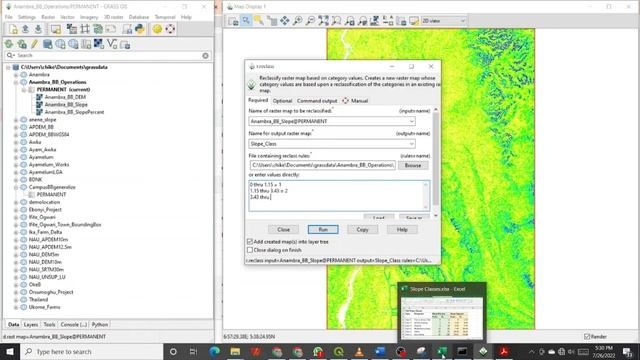Expand the NAU_SRTM30m location node
This screenshot has width=640, height=360.
click(x=16, y=270)
